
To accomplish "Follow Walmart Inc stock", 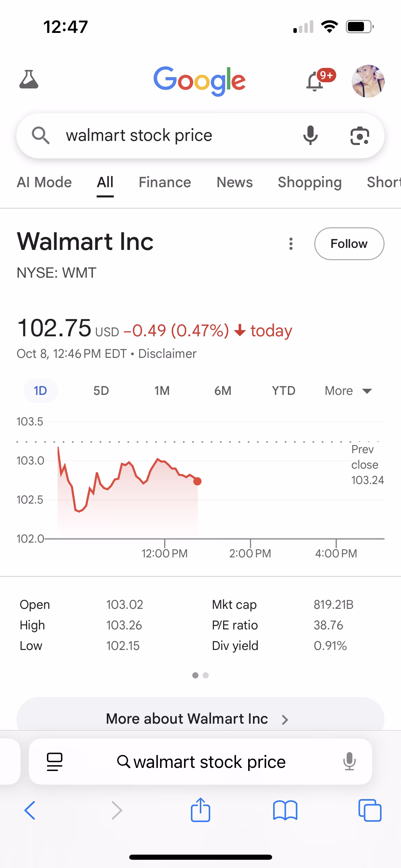I will click(349, 244).
